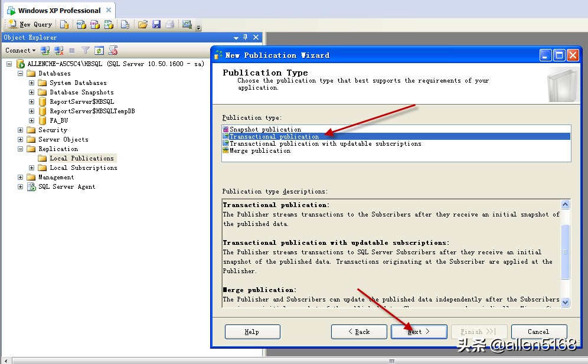Refresh Object Explorer with the refresh icon
Image resolution: width=588 pixels, height=364 pixels.
point(98,51)
